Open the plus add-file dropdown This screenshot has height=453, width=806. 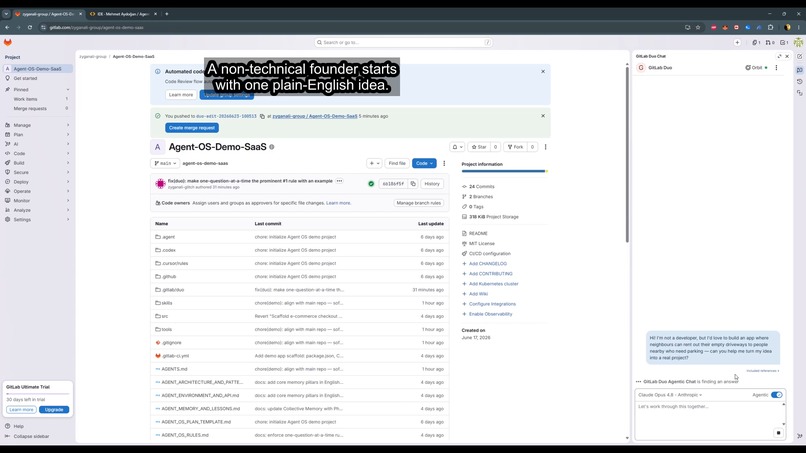point(374,164)
